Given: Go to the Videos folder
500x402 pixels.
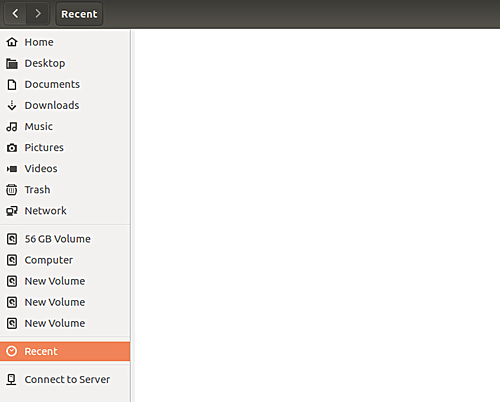Looking at the screenshot, I should click(x=65, y=169).
